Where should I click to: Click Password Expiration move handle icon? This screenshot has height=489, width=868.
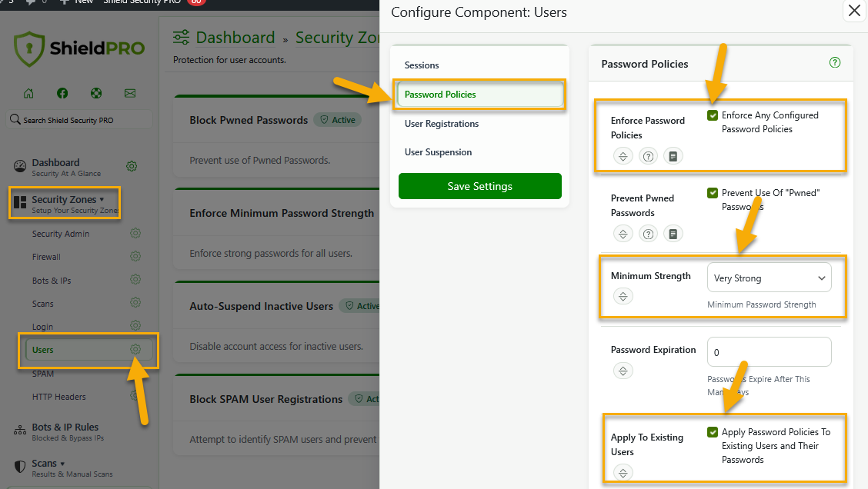pyautogui.click(x=623, y=371)
